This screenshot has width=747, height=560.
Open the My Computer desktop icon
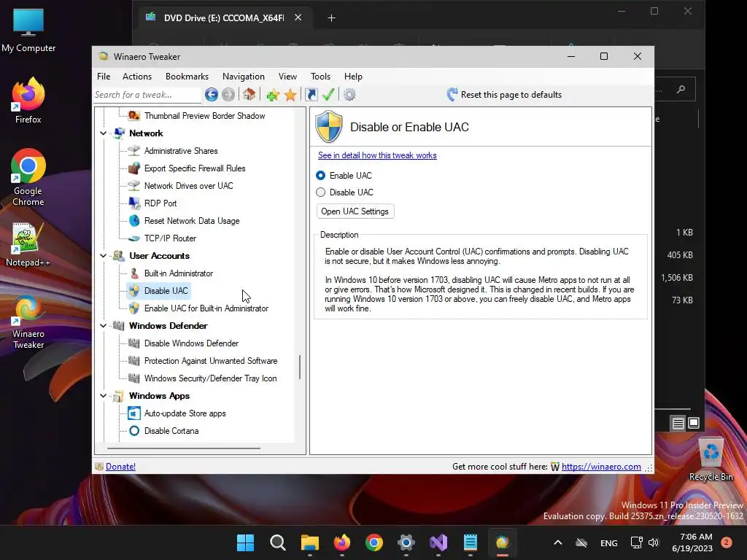(28, 31)
